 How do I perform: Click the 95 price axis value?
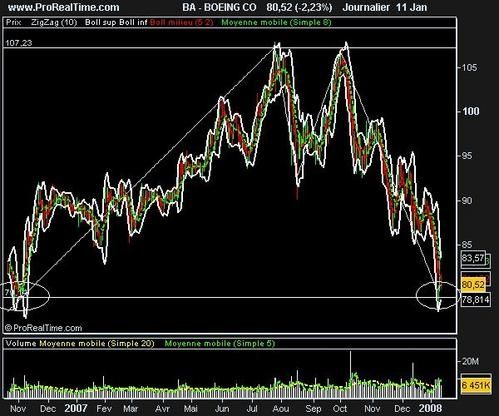click(467, 156)
